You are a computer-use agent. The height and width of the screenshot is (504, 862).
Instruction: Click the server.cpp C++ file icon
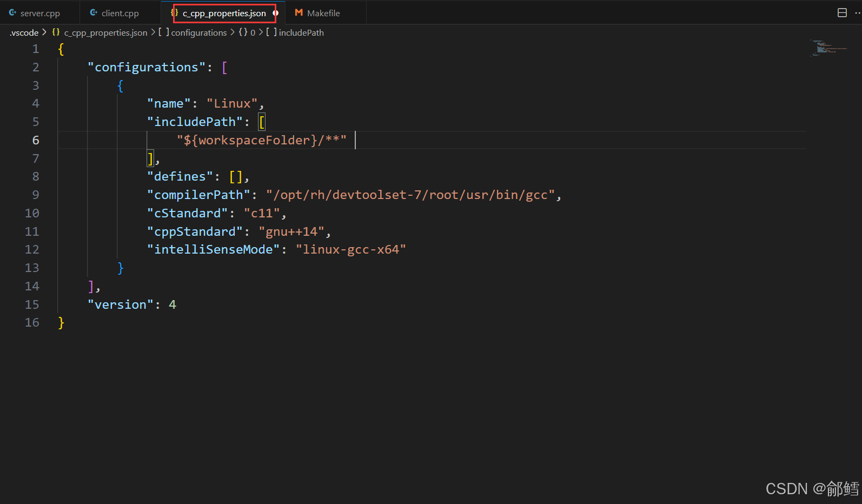coord(12,12)
